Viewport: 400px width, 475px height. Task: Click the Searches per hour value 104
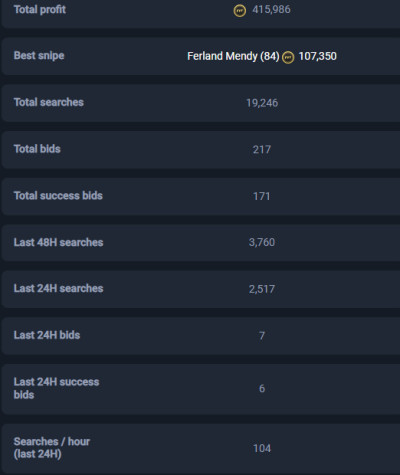262,448
